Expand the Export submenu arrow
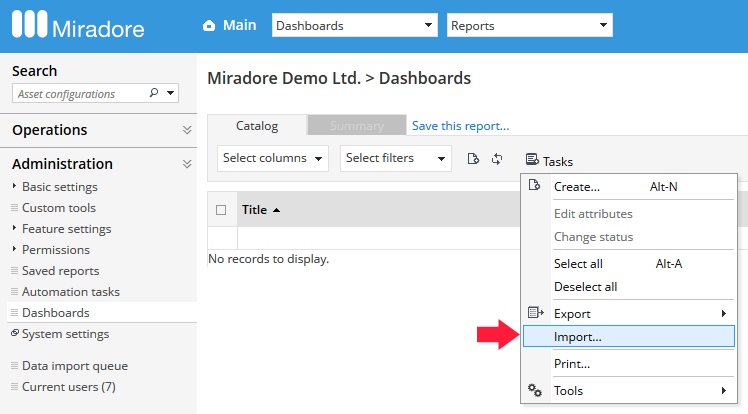The width and height of the screenshot is (748, 414). click(x=724, y=313)
